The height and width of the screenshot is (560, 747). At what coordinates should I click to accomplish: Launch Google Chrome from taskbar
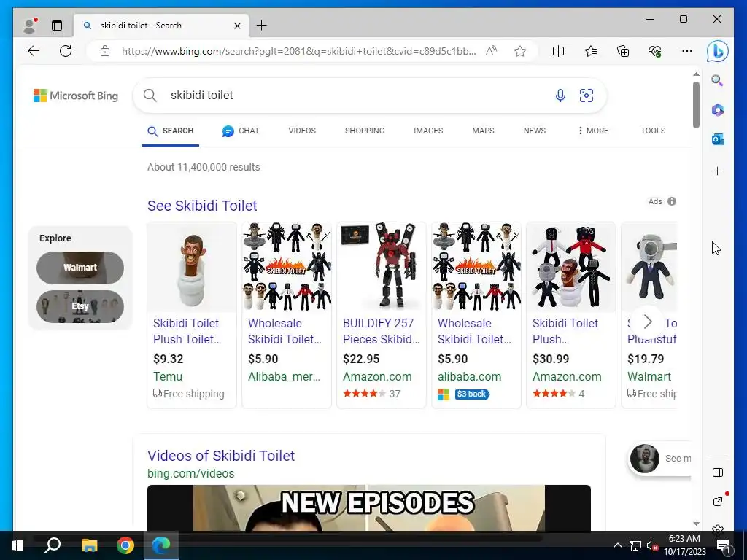click(x=125, y=545)
